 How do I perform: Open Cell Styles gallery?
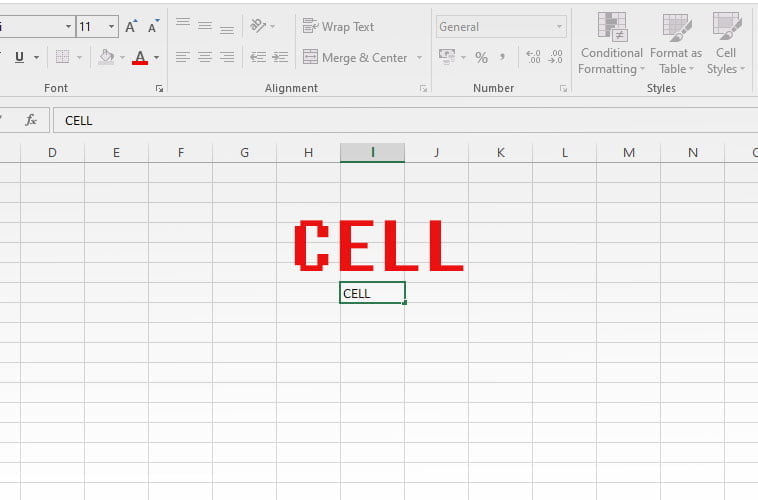726,44
